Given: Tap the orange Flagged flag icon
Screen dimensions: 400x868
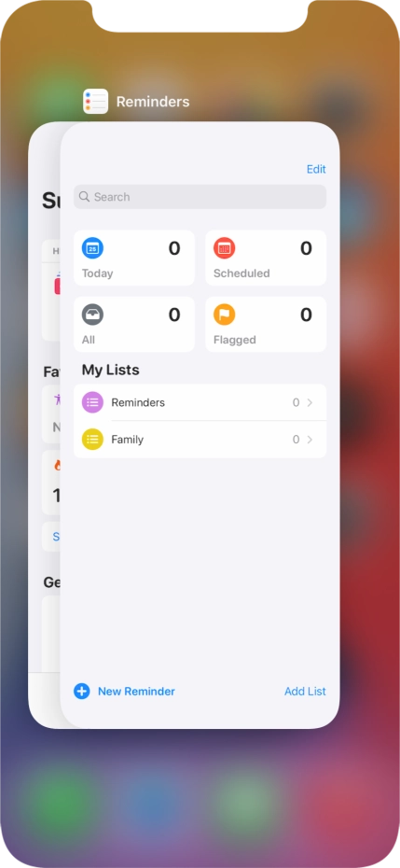Looking at the screenshot, I should click(224, 315).
